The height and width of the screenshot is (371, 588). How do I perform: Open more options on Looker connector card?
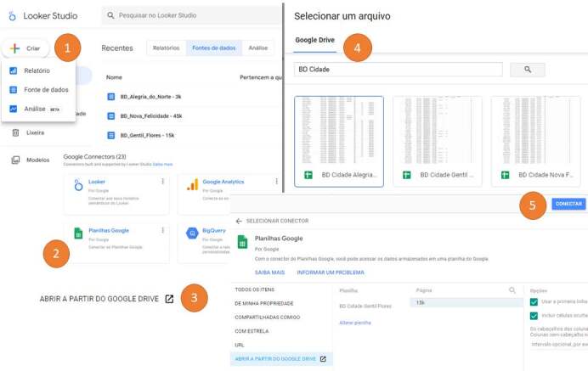click(161, 182)
